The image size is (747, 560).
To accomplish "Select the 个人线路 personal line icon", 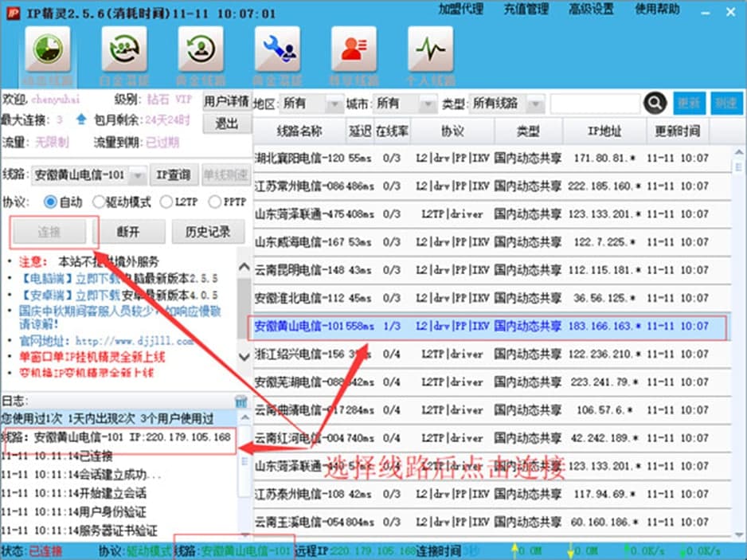I will [430, 52].
